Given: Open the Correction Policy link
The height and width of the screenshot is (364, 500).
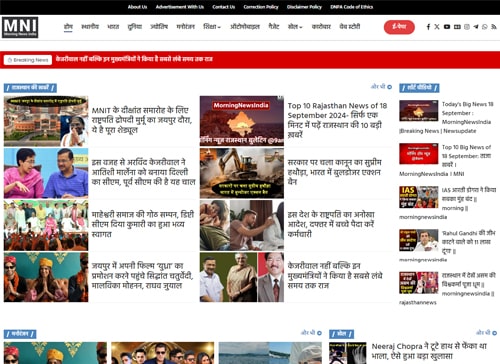Looking at the screenshot, I should 261,7.
